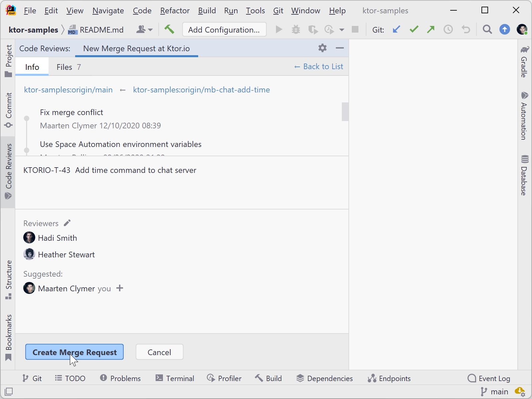Add Maarten Clymer as reviewer
Screen dimensions: 532x399
click(120, 288)
